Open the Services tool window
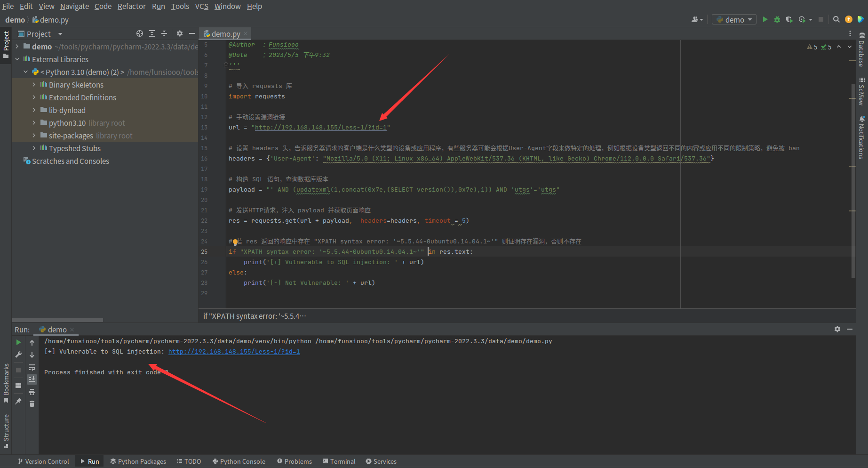The image size is (868, 468). tap(381, 461)
